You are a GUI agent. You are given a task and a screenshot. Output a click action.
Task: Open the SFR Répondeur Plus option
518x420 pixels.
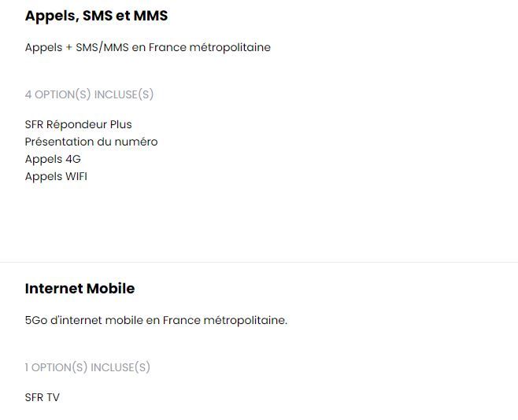78,124
